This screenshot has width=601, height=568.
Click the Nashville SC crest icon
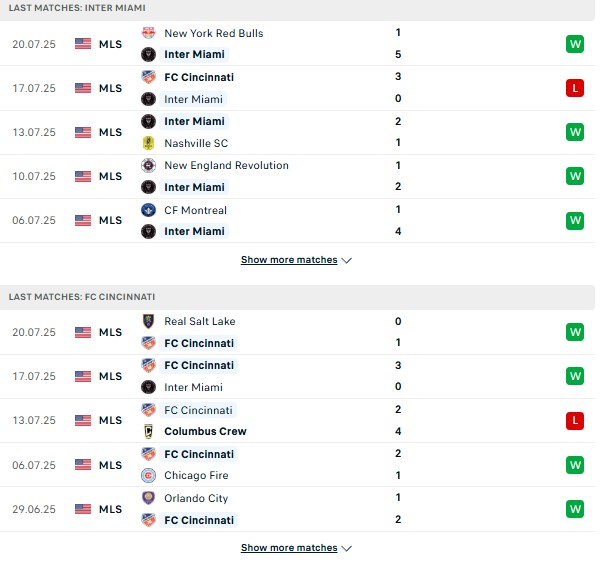point(148,143)
